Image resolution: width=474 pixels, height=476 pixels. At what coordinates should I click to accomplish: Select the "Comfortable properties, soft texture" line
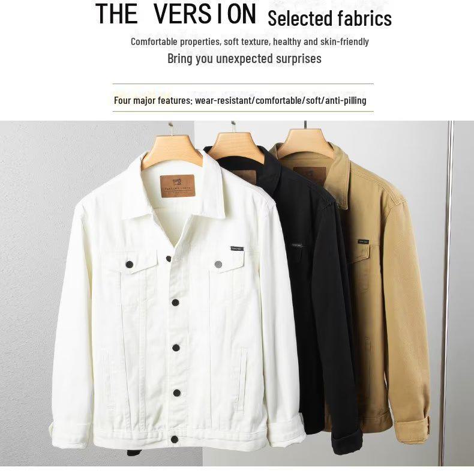(250, 41)
